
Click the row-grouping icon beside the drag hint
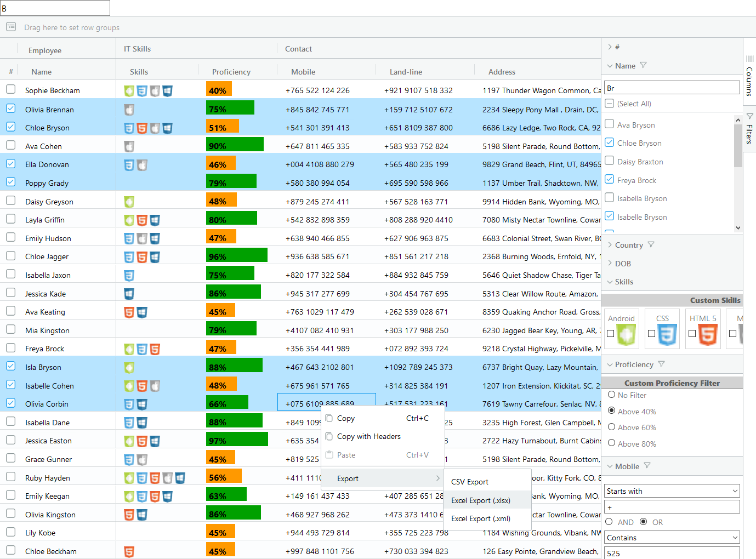coord(11,26)
